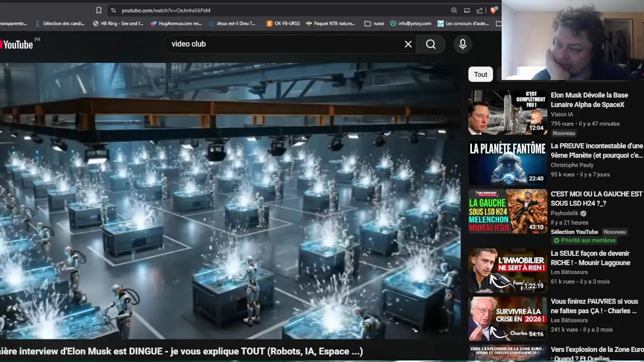The image size is (644, 362).
Task: Click the 'Sélection YouTube' label
Action: click(575, 232)
